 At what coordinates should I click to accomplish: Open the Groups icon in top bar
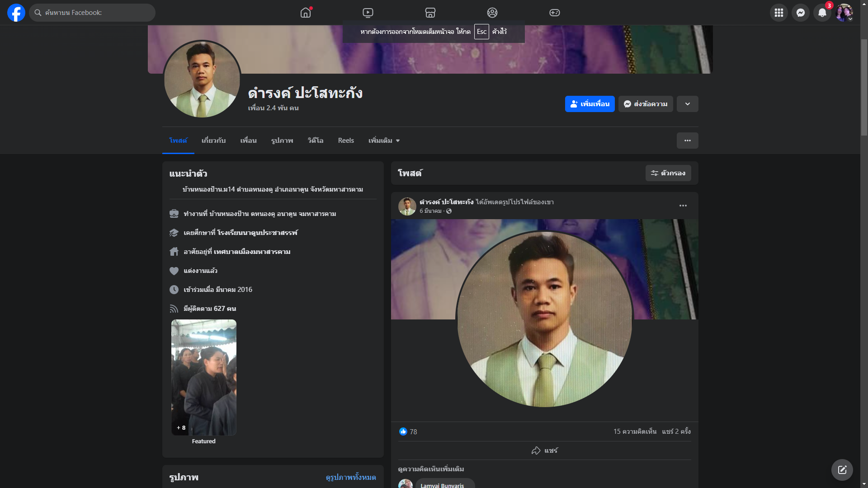coord(492,13)
